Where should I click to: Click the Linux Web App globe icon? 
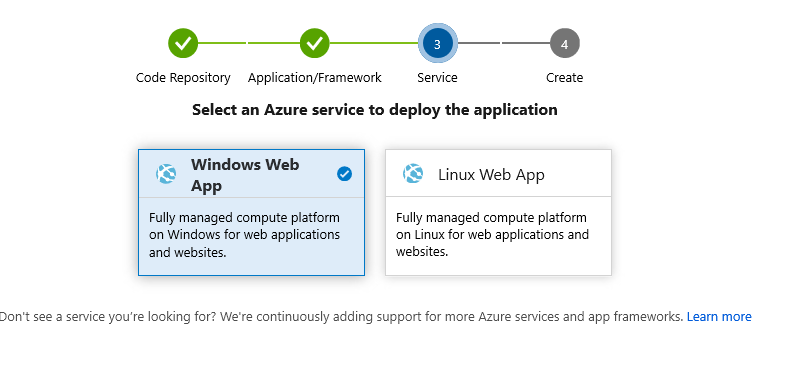click(x=413, y=174)
